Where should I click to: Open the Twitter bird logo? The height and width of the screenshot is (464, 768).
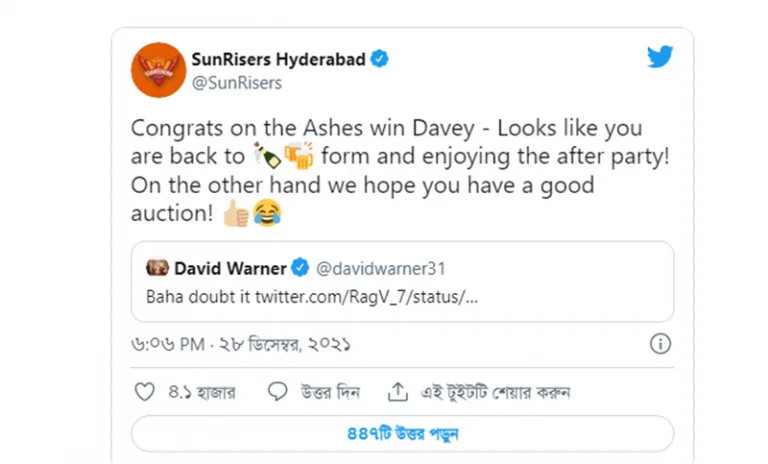660,57
